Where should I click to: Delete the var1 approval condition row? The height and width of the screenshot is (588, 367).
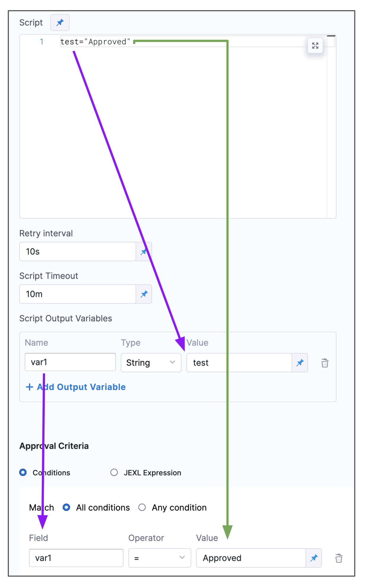click(339, 558)
